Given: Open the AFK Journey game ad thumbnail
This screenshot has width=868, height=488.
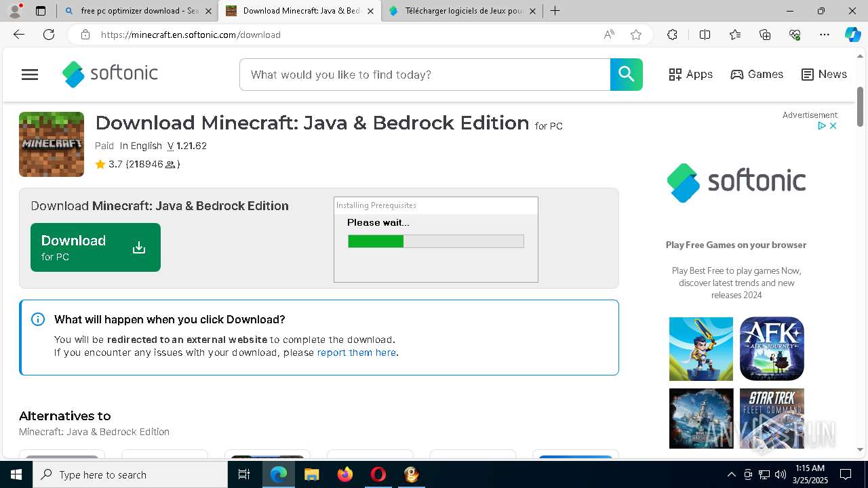Looking at the screenshot, I should pos(772,349).
